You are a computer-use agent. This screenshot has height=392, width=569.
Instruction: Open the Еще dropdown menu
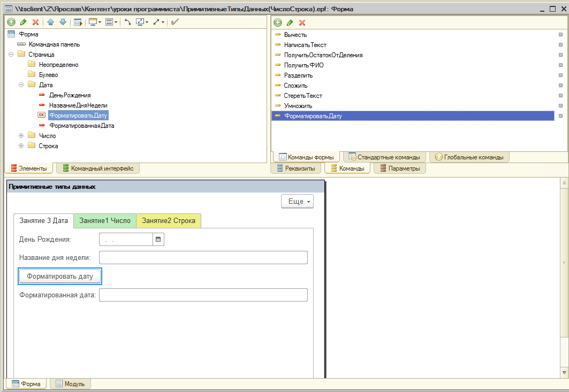coord(297,202)
